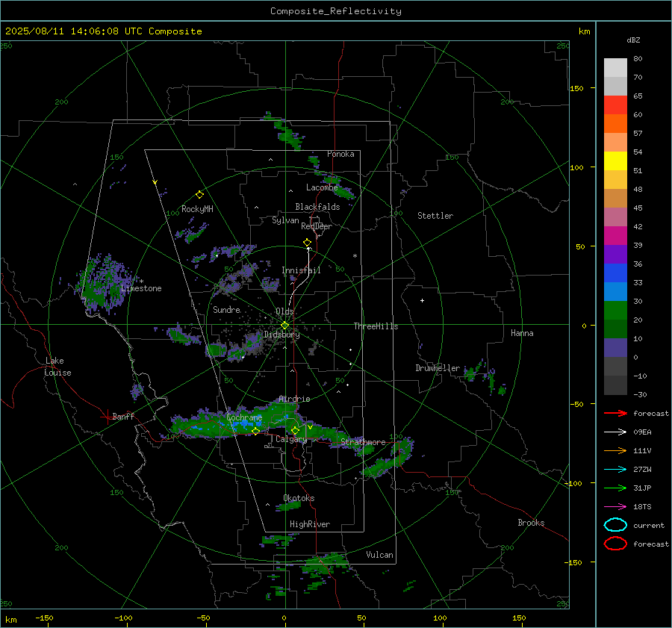The height and width of the screenshot is (628, 672).
Task: Click the Airdrie city label
Action: (294, 399)
